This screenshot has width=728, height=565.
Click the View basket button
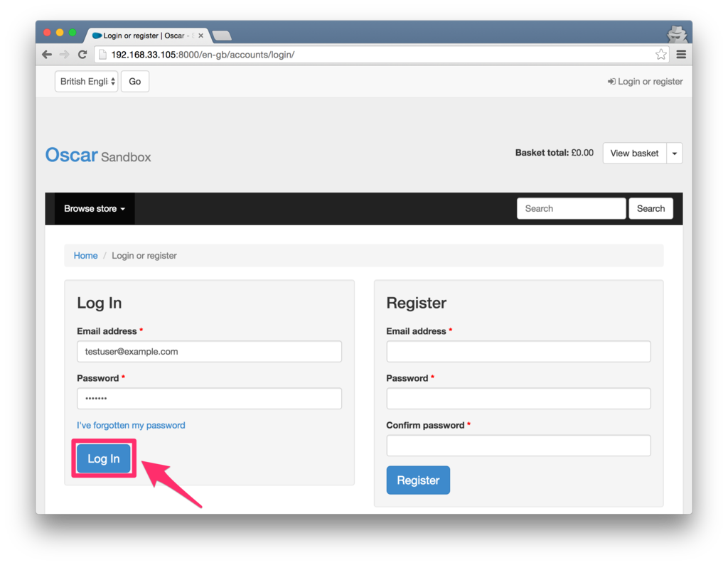634,154
